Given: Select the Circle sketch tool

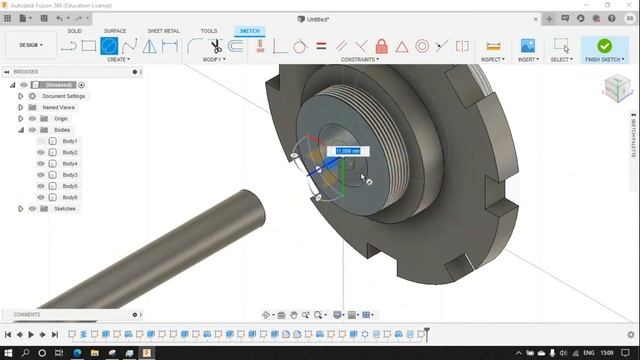Looking at the screenshot, I should click(109, 46).
